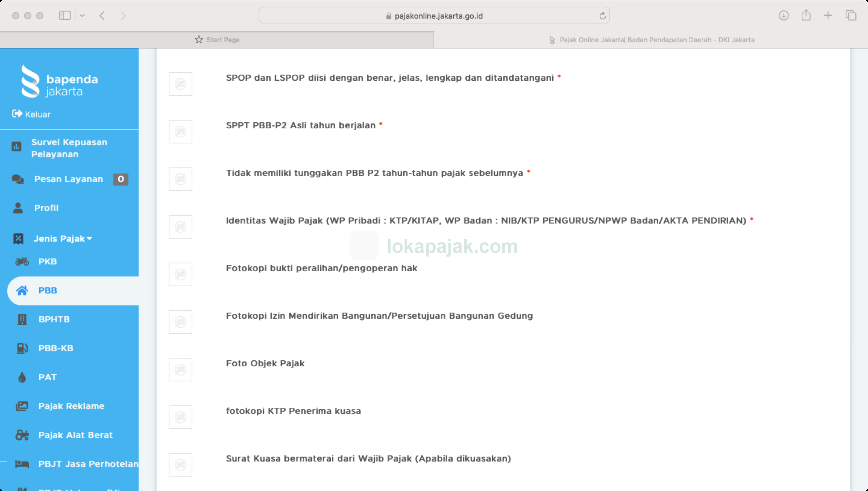Reload the page with the refresh icon
The width and height of the screenshot is (868, 491).
[x=602, y=16]
